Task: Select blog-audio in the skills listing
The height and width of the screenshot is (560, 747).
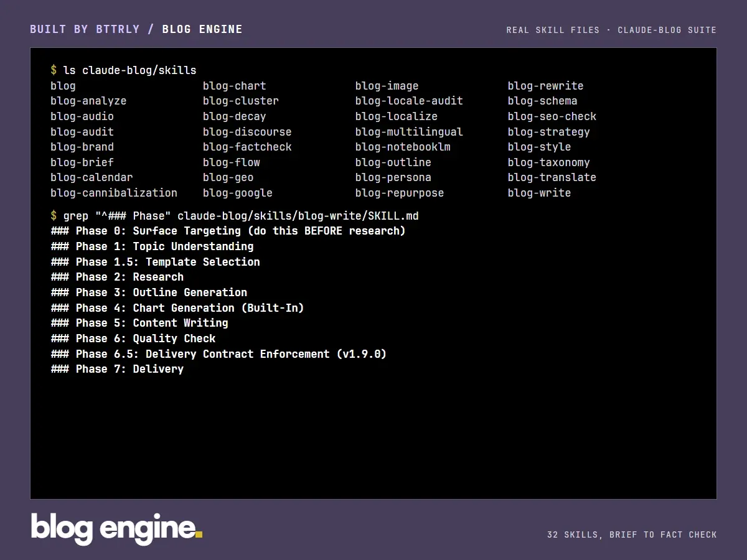Action: pos(82,116)
